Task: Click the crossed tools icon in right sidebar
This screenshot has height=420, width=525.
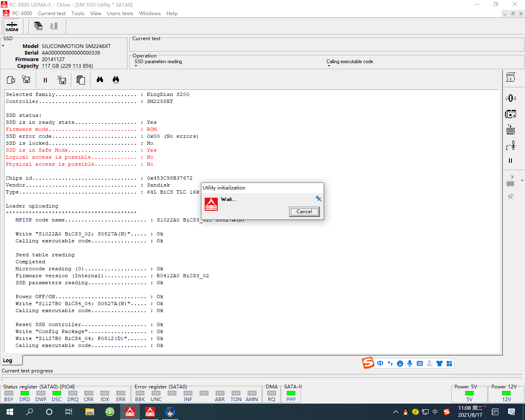Action: tap(511, 197)
